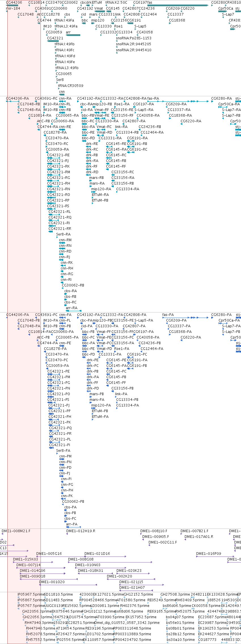241x644 pixels.
Task: Select the fas-PA protein label
Action: (168, 315)
